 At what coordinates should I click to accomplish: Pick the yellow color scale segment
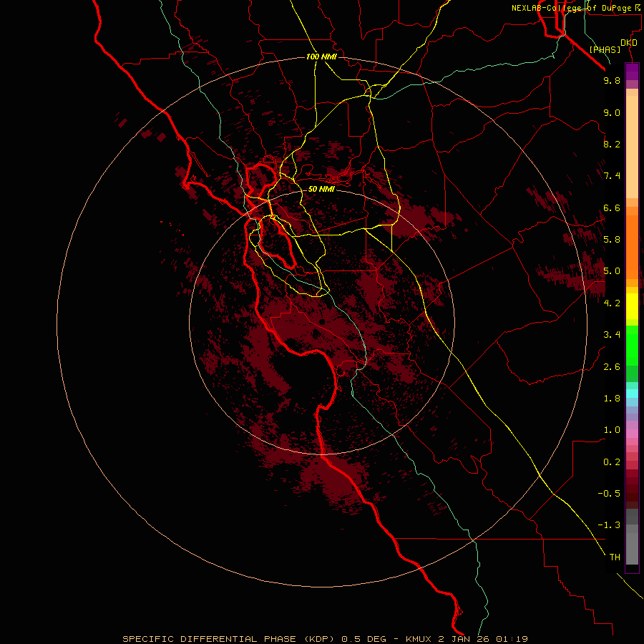point(632,306)
